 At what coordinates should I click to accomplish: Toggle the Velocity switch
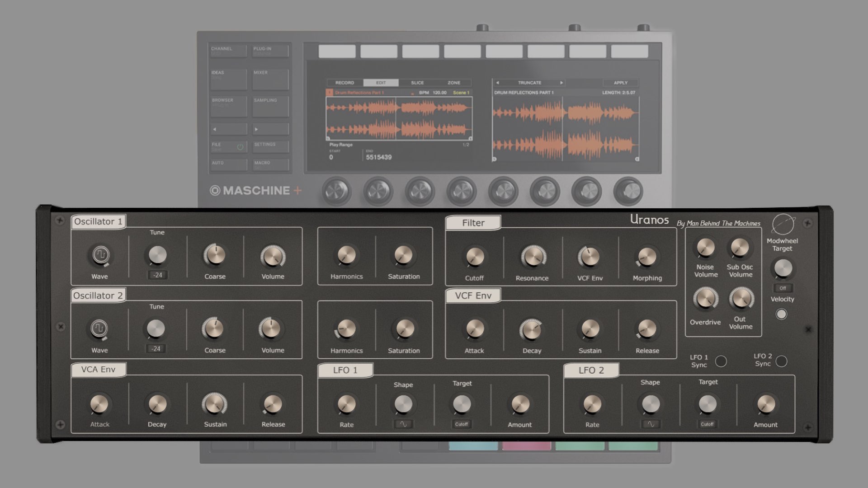781,314
